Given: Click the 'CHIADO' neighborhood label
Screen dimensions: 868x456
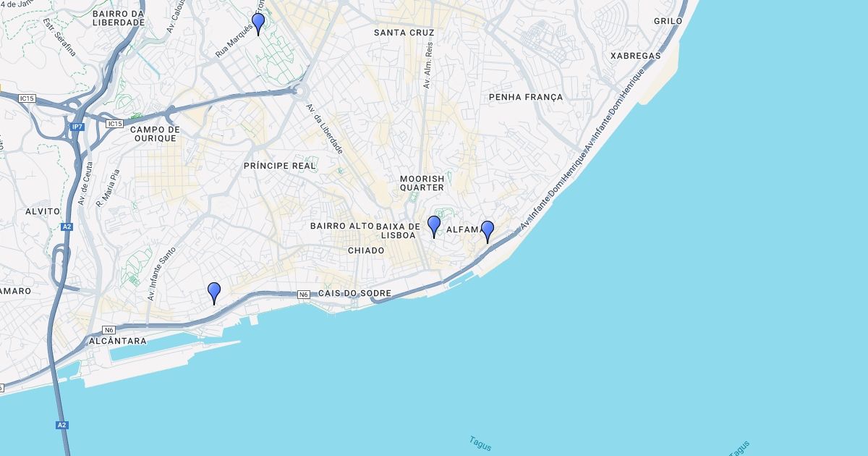Looking at the screenshot, I should click(x=366, y=250).
